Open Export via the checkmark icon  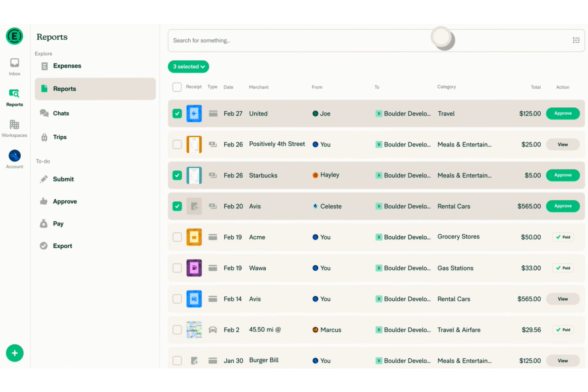tap(44, 245)
